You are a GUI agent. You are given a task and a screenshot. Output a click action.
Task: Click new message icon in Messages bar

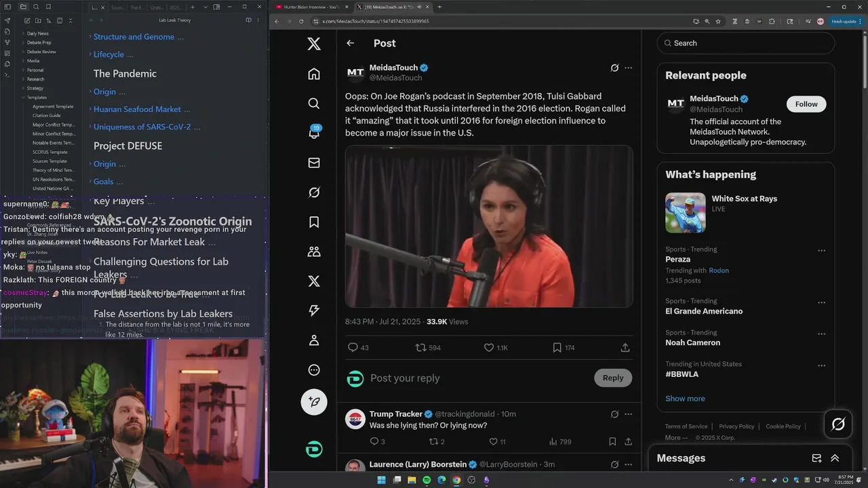click(816, 458)
